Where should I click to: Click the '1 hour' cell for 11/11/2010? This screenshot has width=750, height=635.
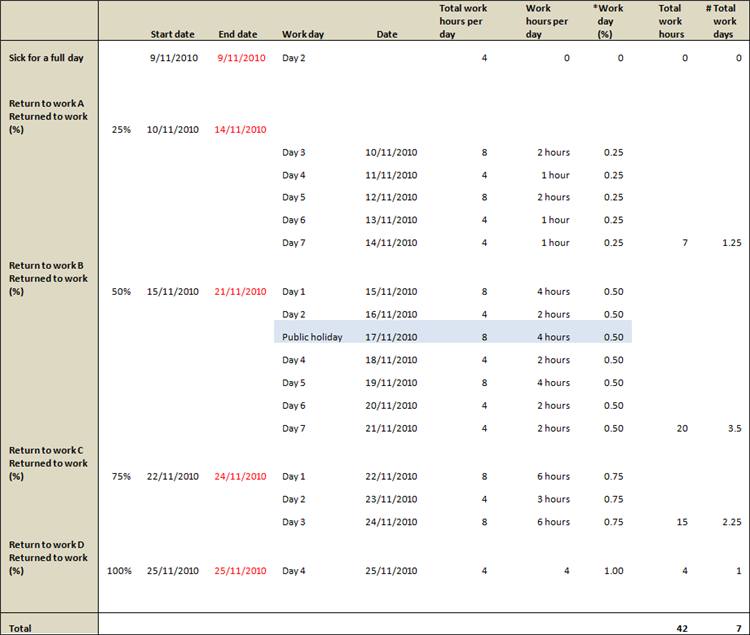(x=555, y=175)
